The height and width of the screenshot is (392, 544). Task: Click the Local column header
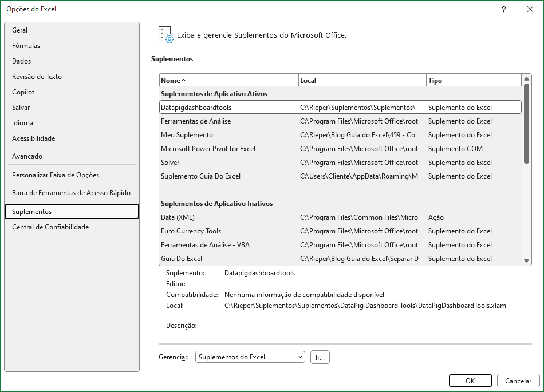(x=362, y=81)
